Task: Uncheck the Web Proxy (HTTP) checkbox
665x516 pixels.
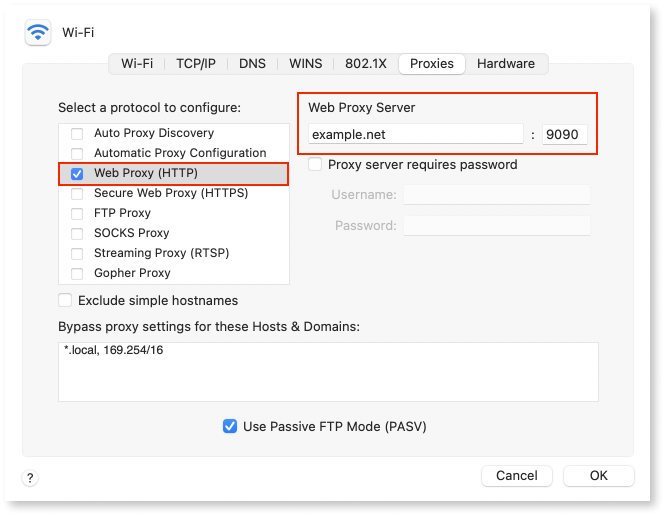Action: coord(77,173)
